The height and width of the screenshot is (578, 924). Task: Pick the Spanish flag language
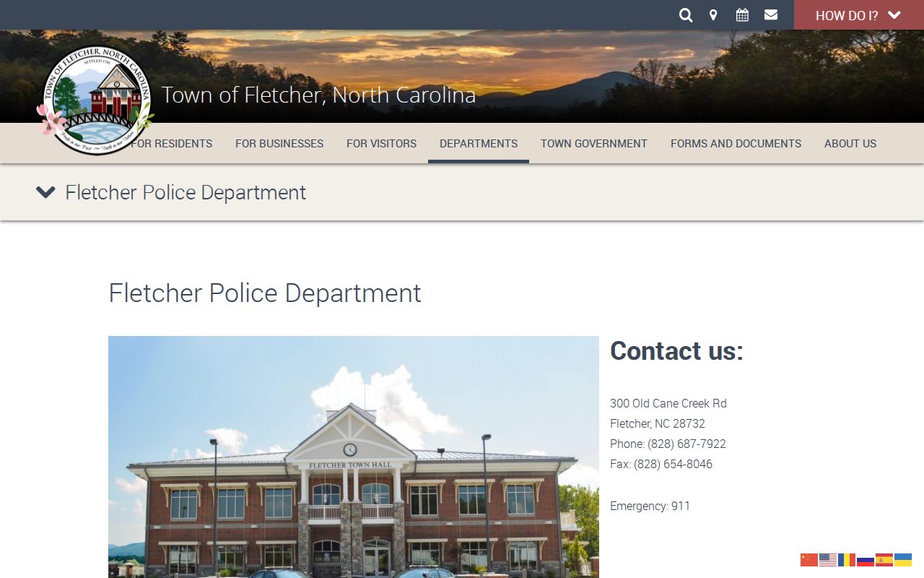click(884, 560)
